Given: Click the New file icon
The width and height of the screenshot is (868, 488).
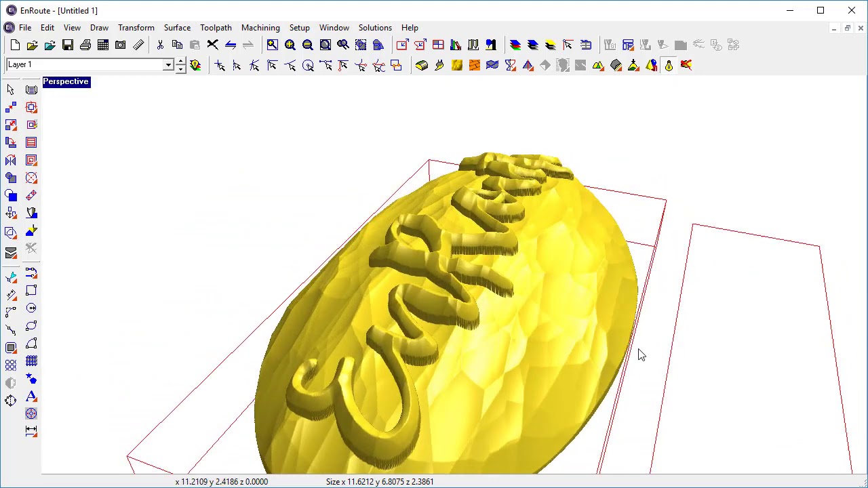Looking at the screenshot, I should tap(15, 45).
